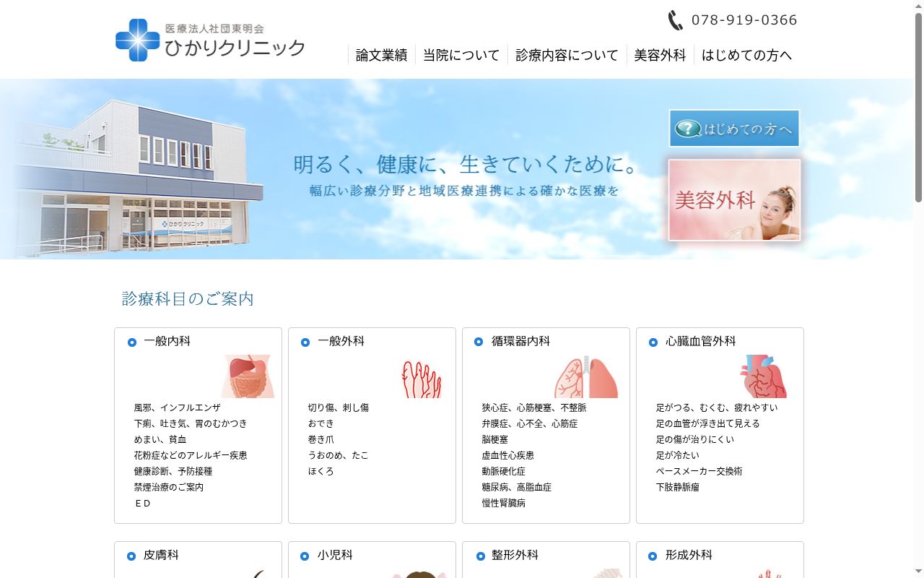Click 健康診断、予防接種 text
This screenshot has height=578, width=924.
coord(173,471)
